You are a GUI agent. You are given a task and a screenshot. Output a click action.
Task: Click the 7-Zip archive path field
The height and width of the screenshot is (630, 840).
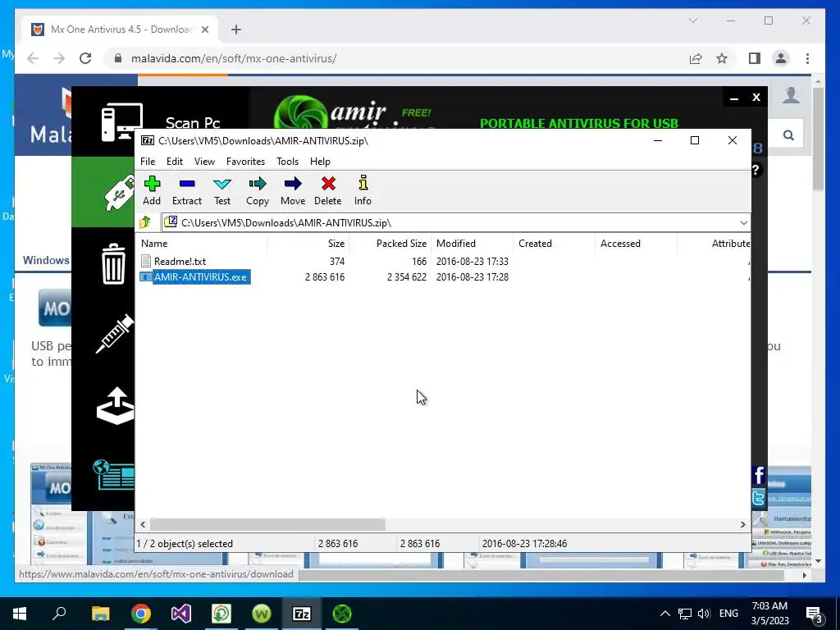pos(457,223)
